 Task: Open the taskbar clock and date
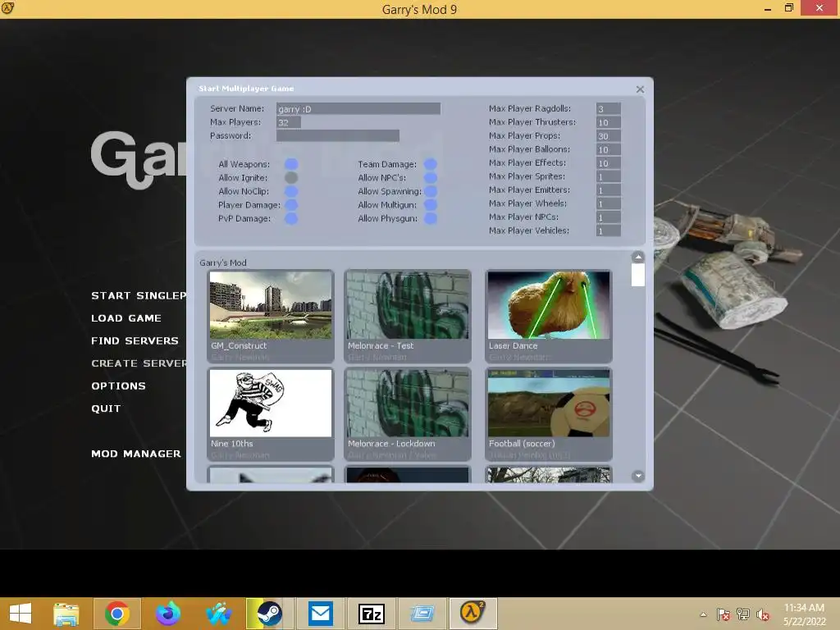click(x=804, y=614)
